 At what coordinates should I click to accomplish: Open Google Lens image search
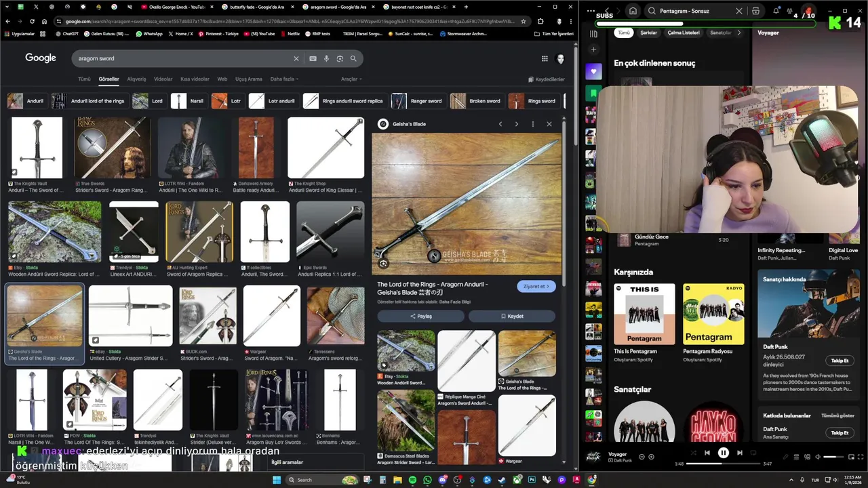[340, 59]
